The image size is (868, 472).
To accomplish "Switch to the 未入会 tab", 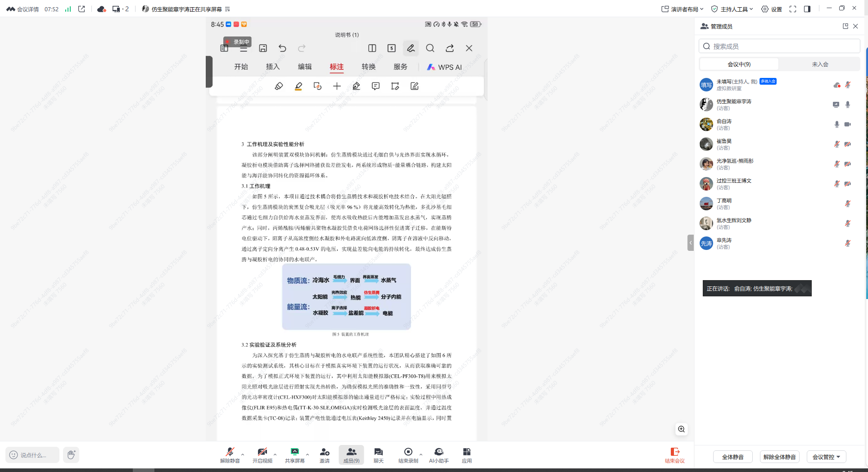I will click(x=820, y=64).
